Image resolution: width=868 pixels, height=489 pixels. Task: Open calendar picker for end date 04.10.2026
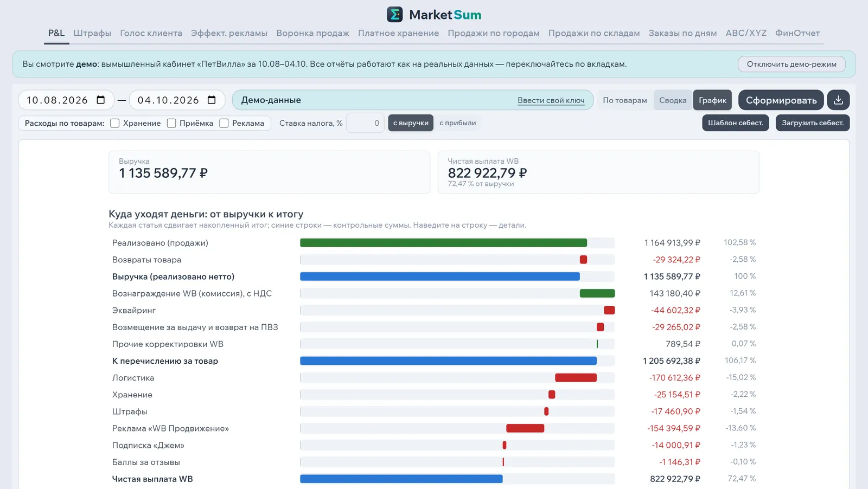tap(212, 100)
